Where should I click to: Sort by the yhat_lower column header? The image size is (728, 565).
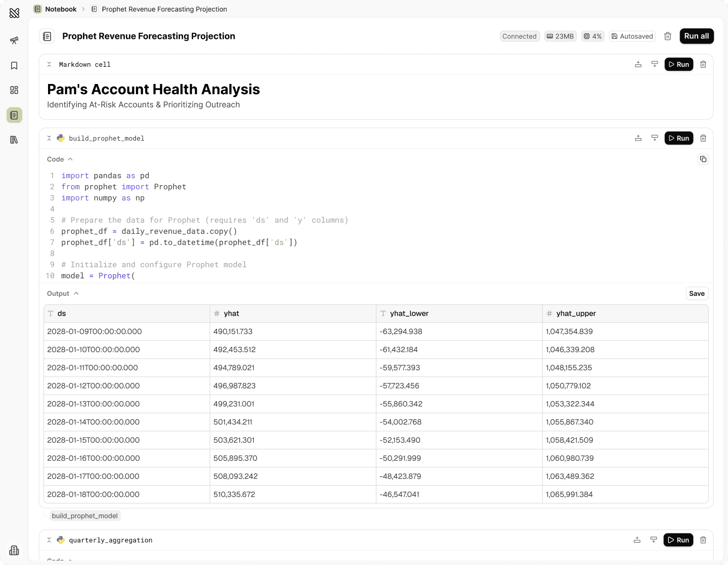pyautogui.click(x=459, y=314)
